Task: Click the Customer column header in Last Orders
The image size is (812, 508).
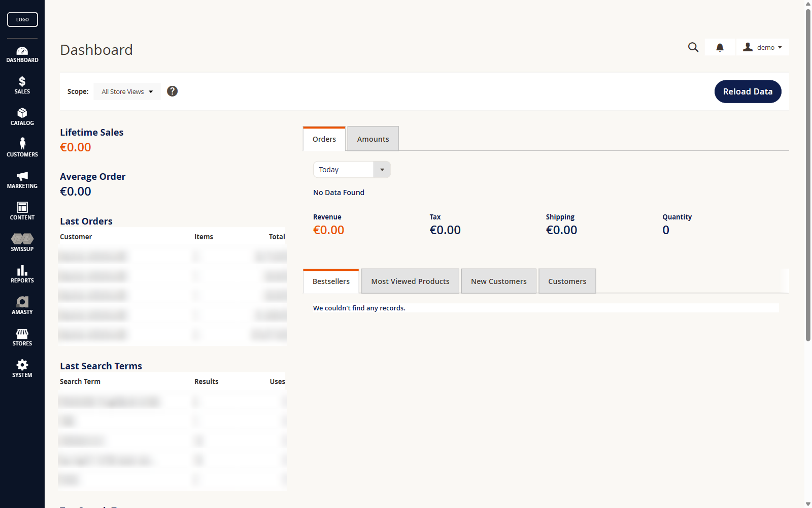Action: point(76,237)
